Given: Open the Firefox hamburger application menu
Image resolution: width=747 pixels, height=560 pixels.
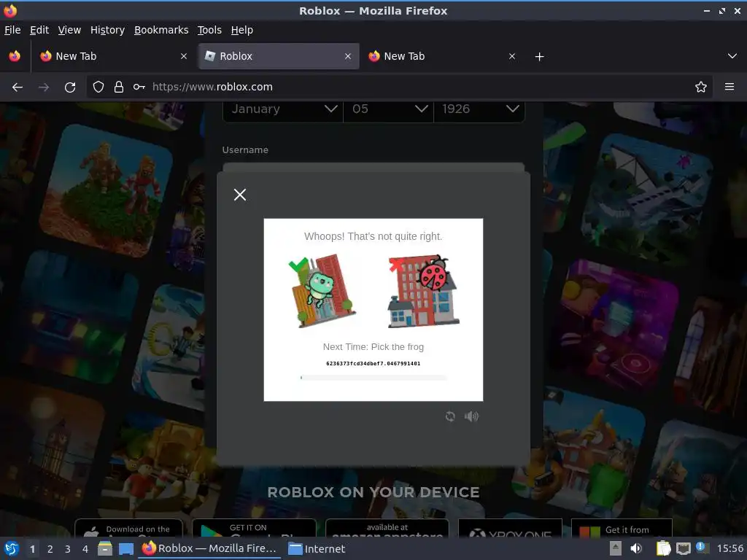Looking at the screenshot, I should (x=729, y=87).
